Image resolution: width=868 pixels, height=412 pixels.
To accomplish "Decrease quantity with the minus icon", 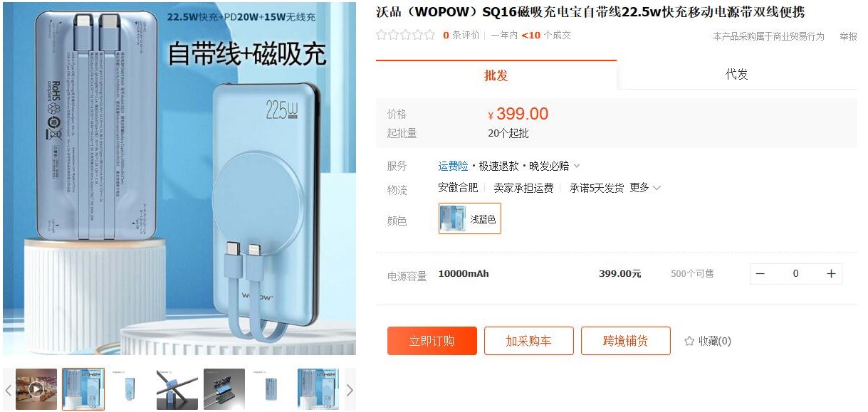I will pos(760,274).
